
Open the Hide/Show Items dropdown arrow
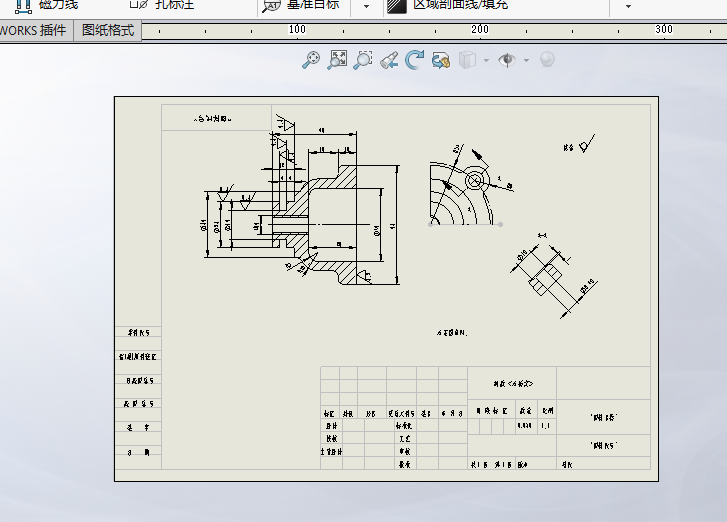click(526, 61)
